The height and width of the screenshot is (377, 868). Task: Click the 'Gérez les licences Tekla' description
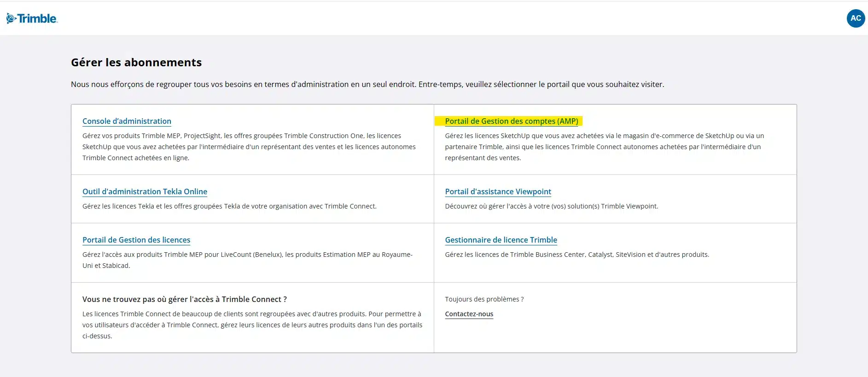(229, 206)
